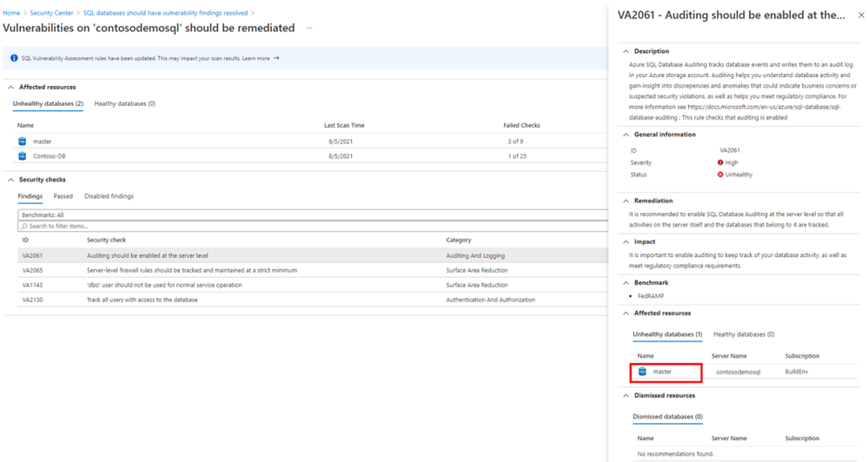Select the Dismissed databases (0) tab
The width and height of the screenshot is (868, 462).
coord(667,417)
